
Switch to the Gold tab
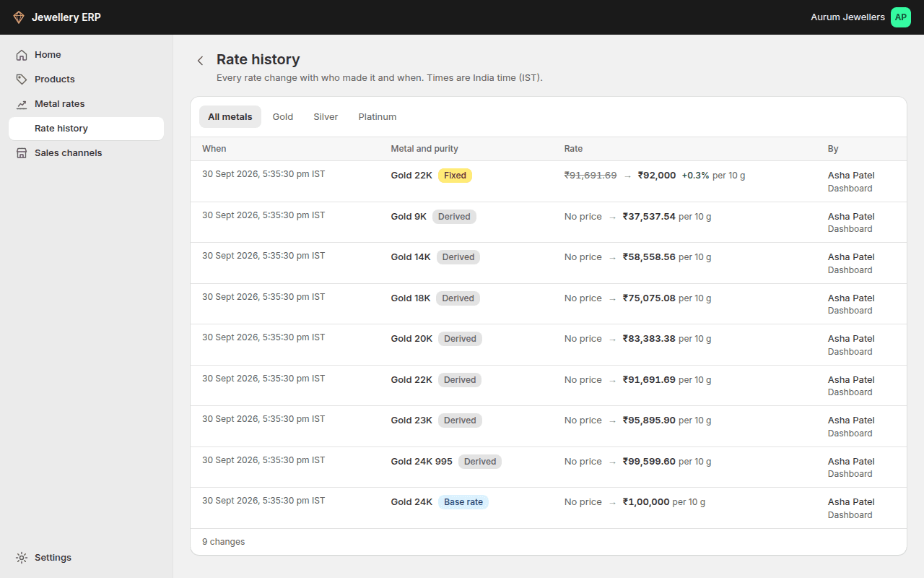coord(283,117)
